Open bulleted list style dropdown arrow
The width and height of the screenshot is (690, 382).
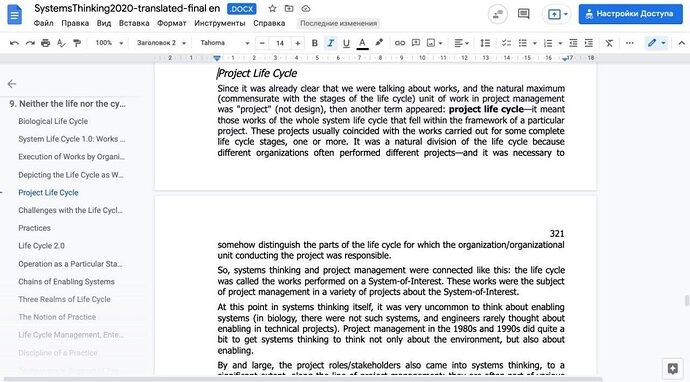coord(535,43)
